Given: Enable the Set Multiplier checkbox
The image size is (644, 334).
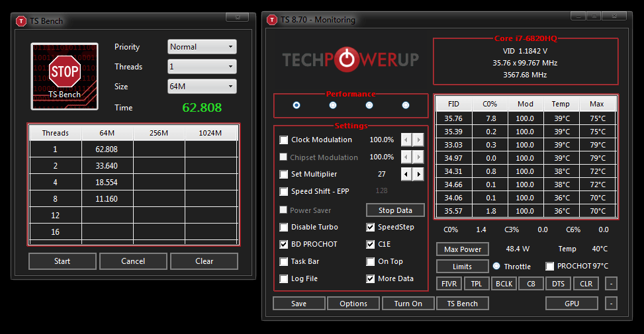Looking at the screenshot, I should (x=283, y=175).
